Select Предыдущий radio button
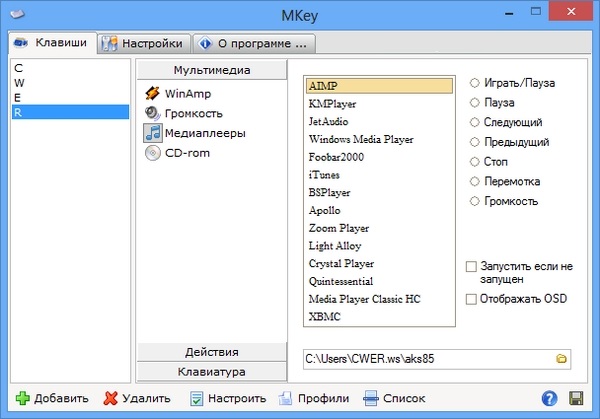This screenshot has width=600, height=419. pyautogui.click(x=474, y=142)
